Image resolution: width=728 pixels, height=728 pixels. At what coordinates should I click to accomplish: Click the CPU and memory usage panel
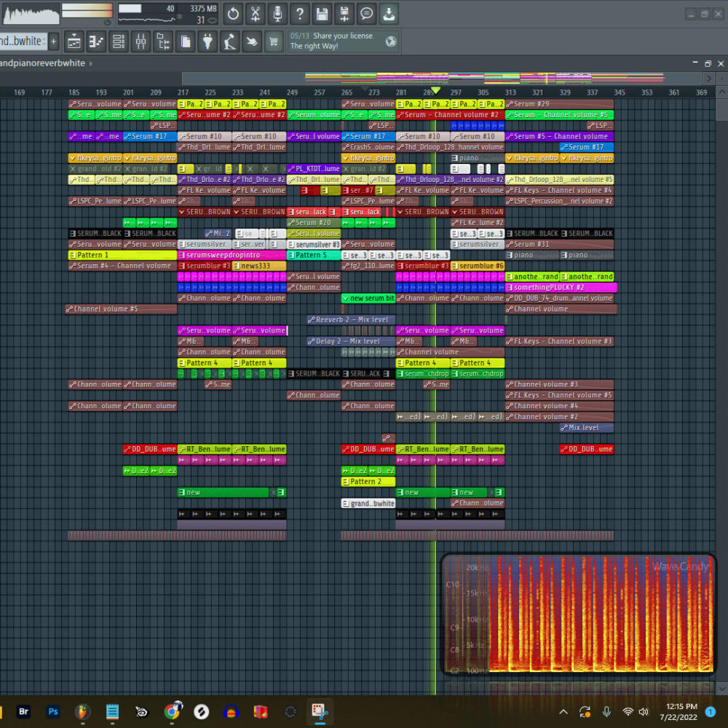pyautogui.click(x=167, y=14)
